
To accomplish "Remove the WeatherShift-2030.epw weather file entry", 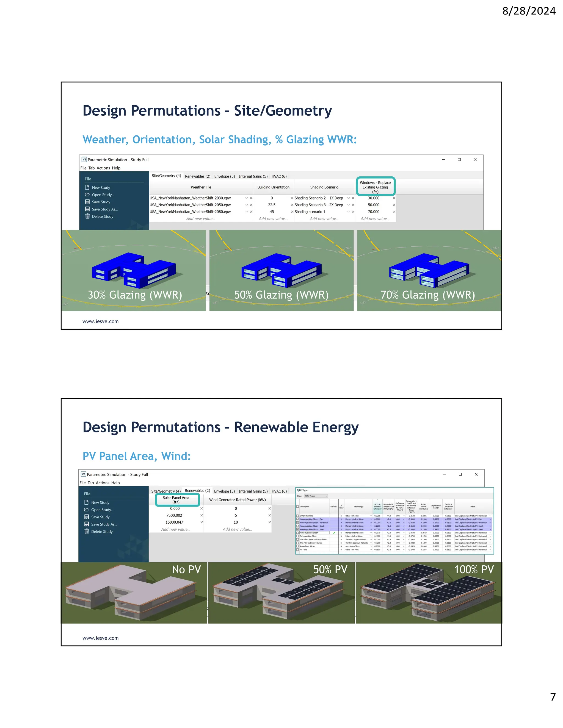I will (251, 198).
